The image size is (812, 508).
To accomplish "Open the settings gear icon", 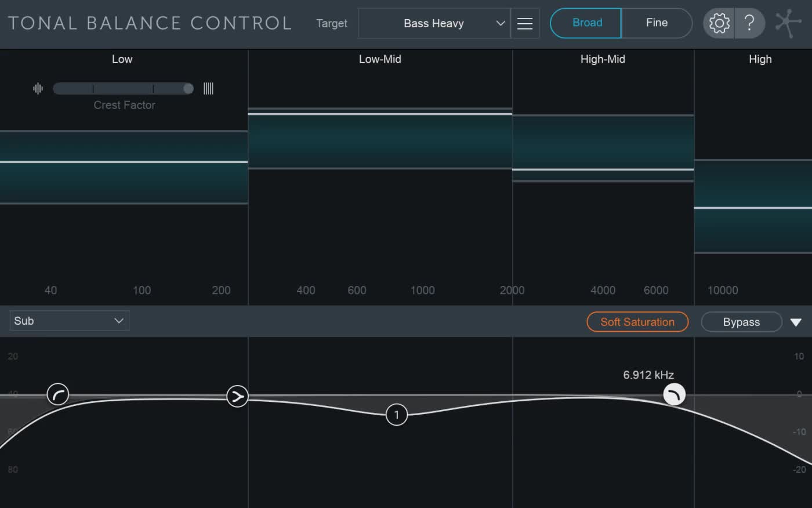I will [x=719, y=23].
